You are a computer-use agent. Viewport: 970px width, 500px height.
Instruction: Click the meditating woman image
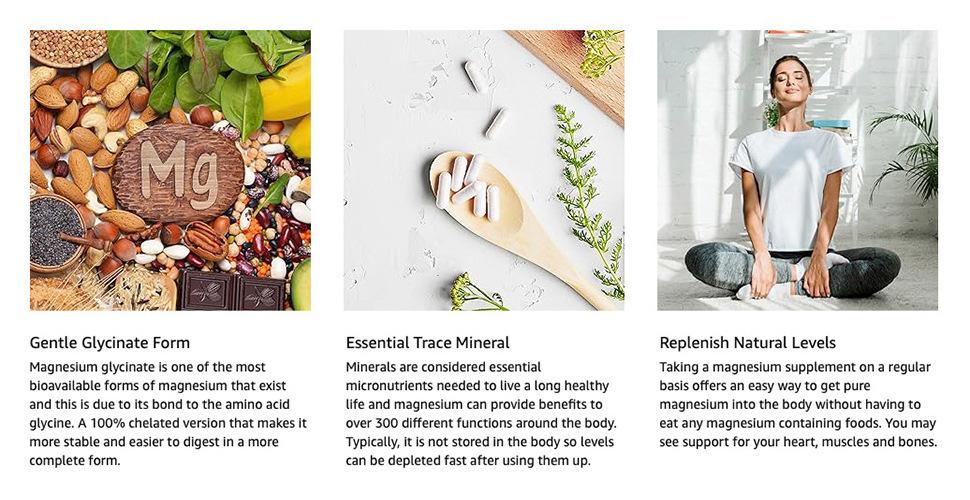797,170
